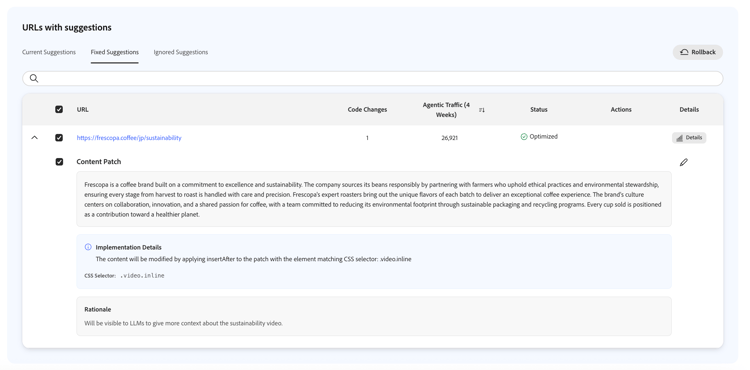Click the Optimized status check icon
Viewport: 750px width, 370px height.
tap(524, 137)
